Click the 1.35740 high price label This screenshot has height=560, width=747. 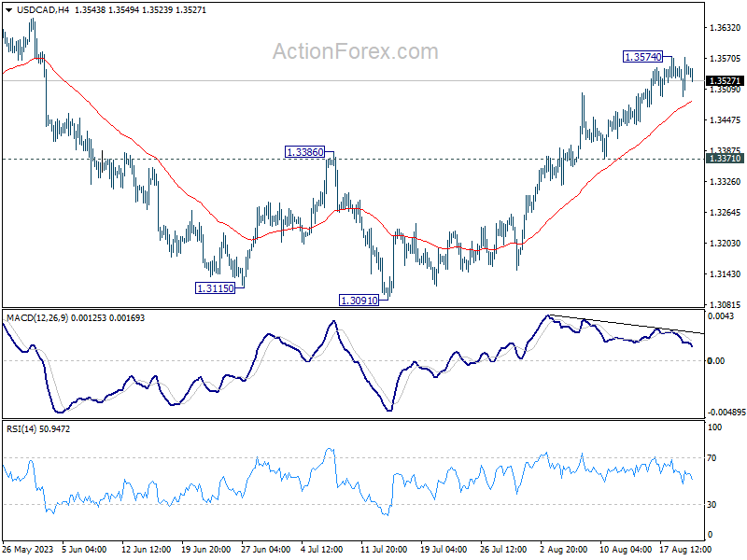[x=643, y=57]
